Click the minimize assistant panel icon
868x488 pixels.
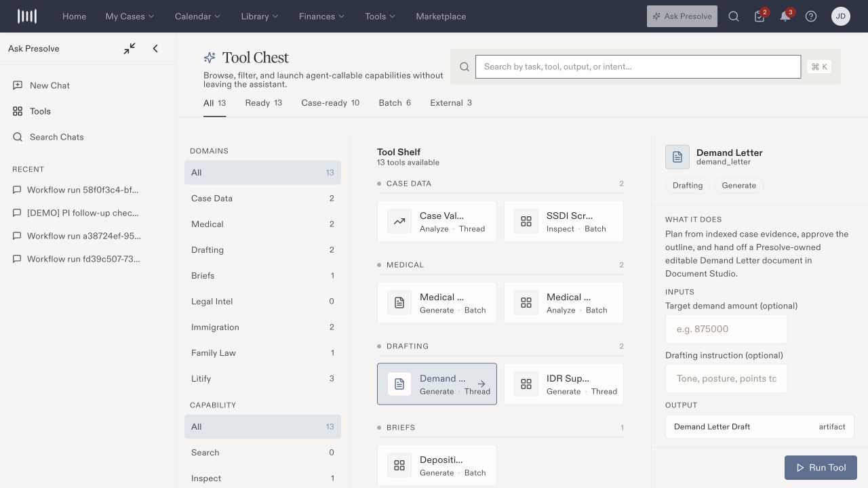(x=130, y=49)
